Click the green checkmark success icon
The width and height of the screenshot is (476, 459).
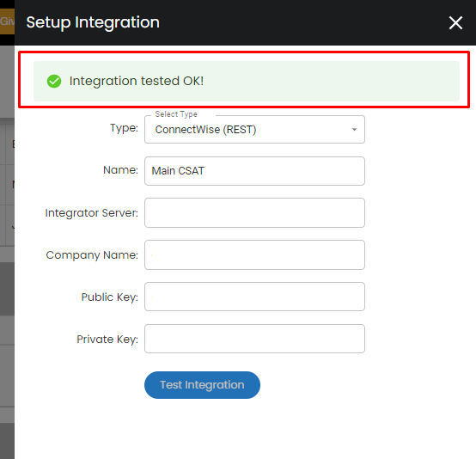[x=54, y=81]
